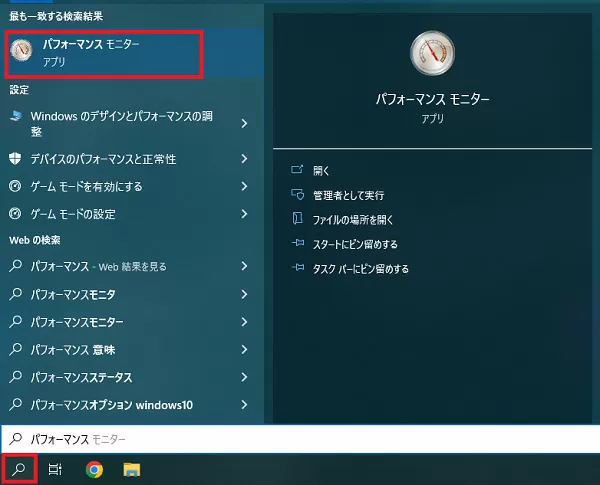Click the shield icon beside デバイスのパフォーマンス
The width and height of the screenshot is (600, 485).
[x=15, y=158]
